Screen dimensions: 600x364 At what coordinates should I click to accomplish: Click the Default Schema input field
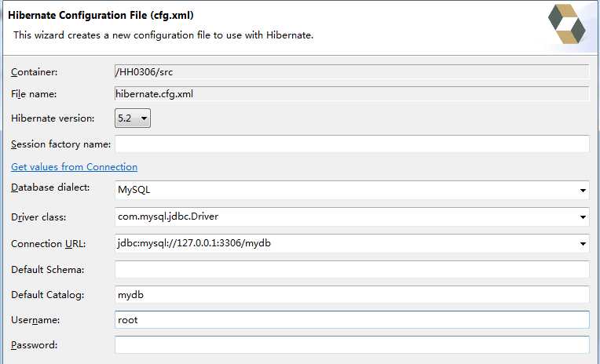pos(352,270)
